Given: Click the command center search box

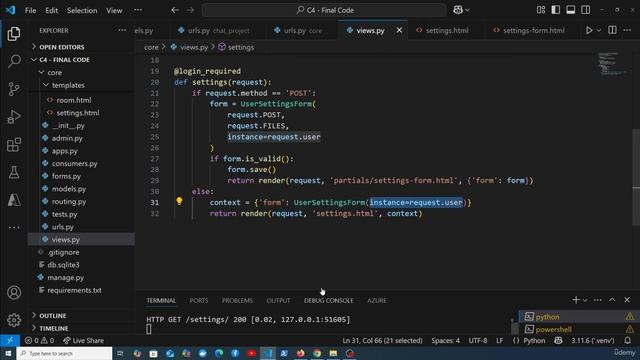Looking at the screenshot, I should click(x=324, y=10).
